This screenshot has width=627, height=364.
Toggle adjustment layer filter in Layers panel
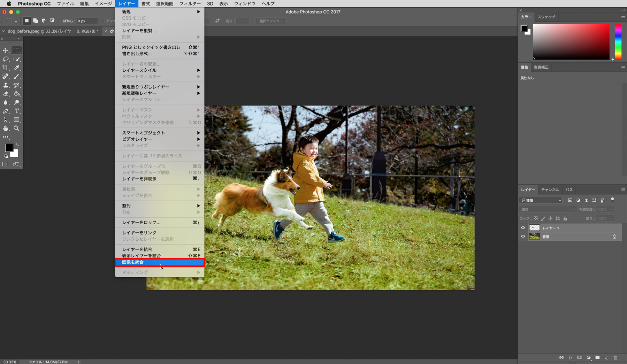[578, 200]
